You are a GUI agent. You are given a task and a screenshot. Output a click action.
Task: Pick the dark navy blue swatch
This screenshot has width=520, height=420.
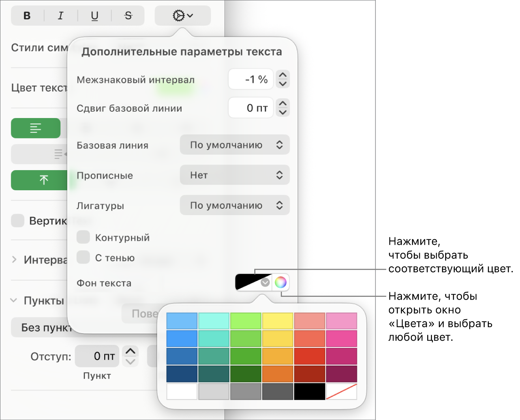pyautogui.click(x=182, y=374)
